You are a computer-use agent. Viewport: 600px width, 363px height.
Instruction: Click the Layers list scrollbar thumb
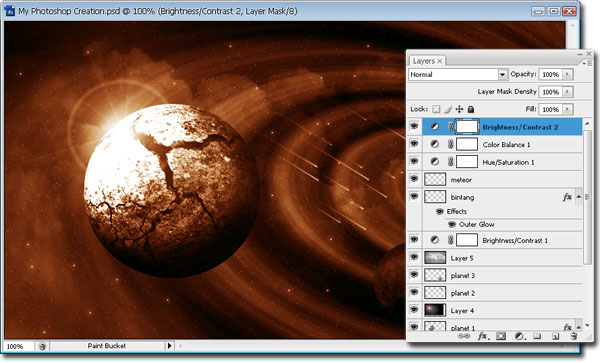[587, 197]
